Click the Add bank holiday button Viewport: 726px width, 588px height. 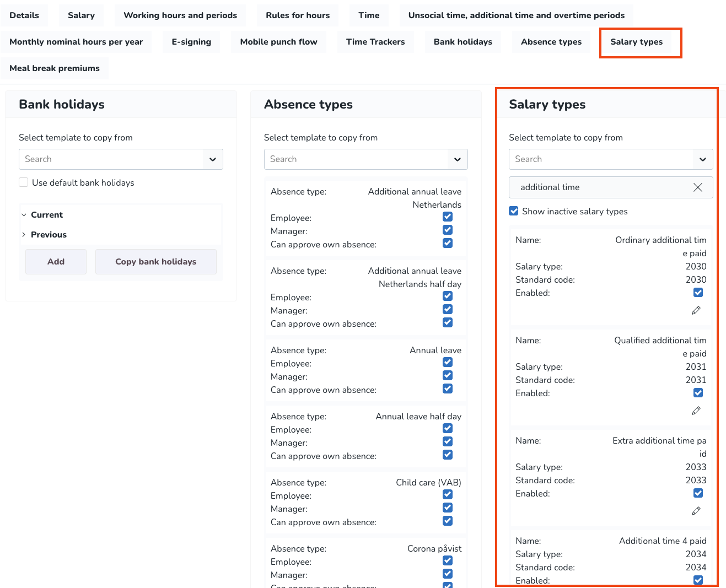(56, 262)
